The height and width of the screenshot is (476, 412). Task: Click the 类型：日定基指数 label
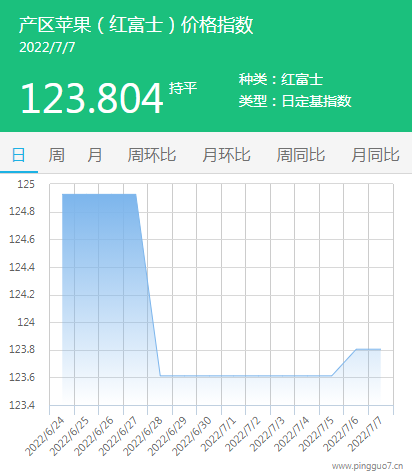coord(295,101)
